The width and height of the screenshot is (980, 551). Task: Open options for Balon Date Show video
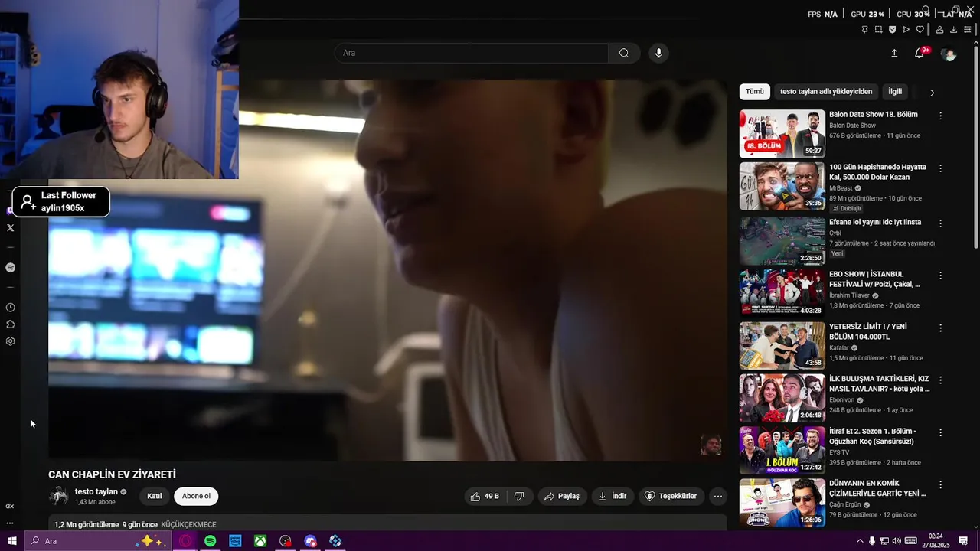pyautogui.click(x=940, y=116)
